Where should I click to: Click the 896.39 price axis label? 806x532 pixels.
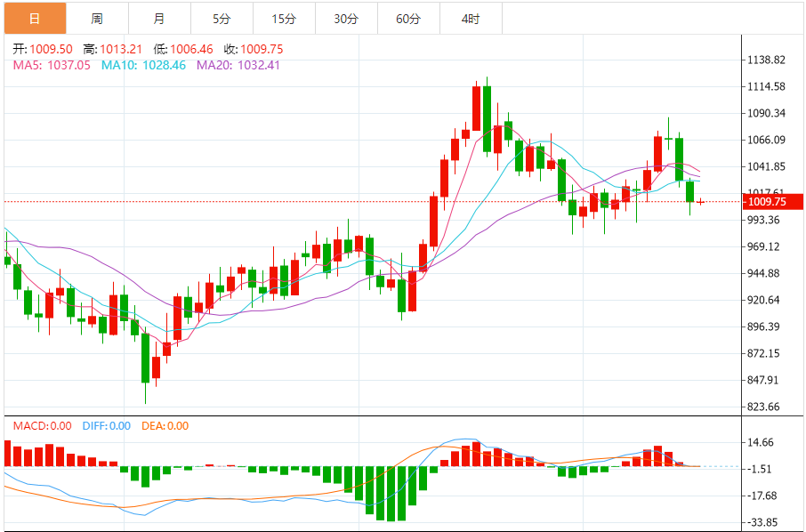pos(763,326)
